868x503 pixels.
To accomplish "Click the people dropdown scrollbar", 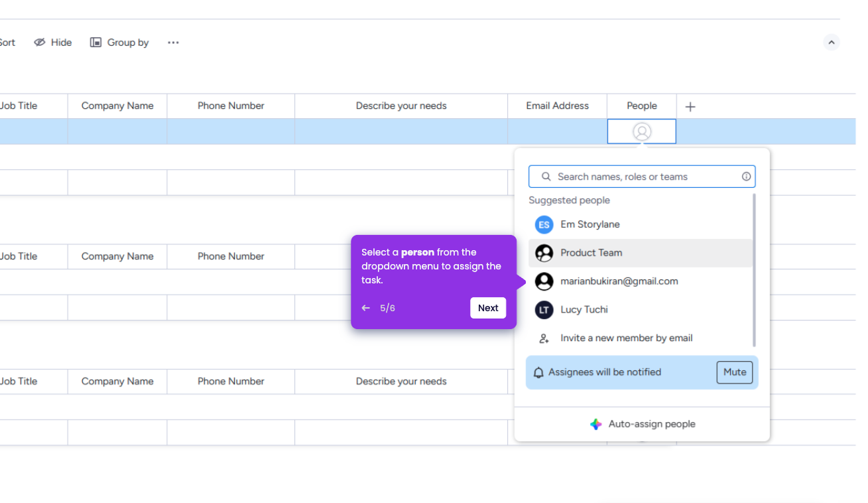I will pos(754,270).
